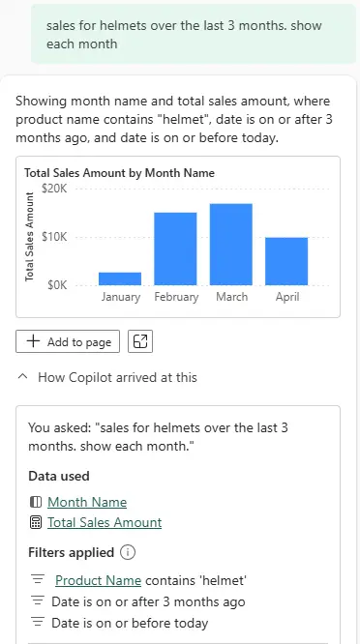The image size is (360, 644).
Task: Open the Month Name field link
Action: click(87, 502)
